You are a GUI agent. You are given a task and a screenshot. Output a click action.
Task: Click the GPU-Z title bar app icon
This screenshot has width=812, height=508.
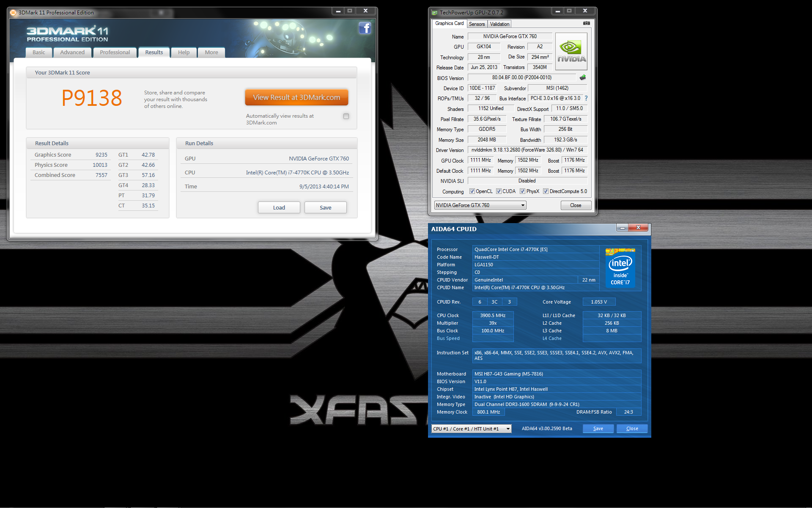point(434,12)
